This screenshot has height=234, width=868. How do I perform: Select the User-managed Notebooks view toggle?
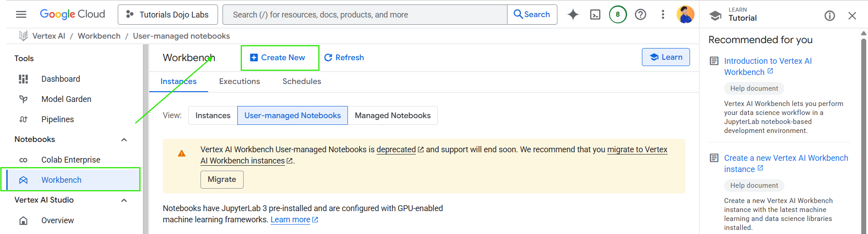(292, 115)
